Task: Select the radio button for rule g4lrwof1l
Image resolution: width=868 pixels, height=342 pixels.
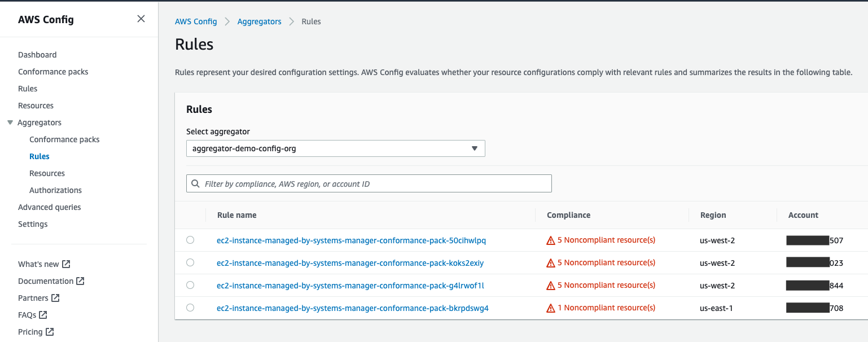Action: coord(190,285)
